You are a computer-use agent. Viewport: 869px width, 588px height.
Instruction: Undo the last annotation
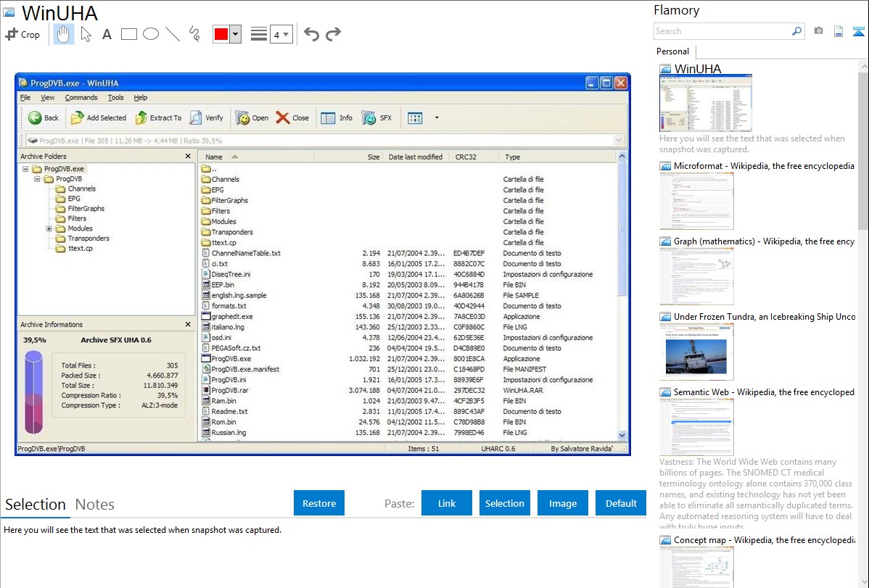[x=311, y=34]
